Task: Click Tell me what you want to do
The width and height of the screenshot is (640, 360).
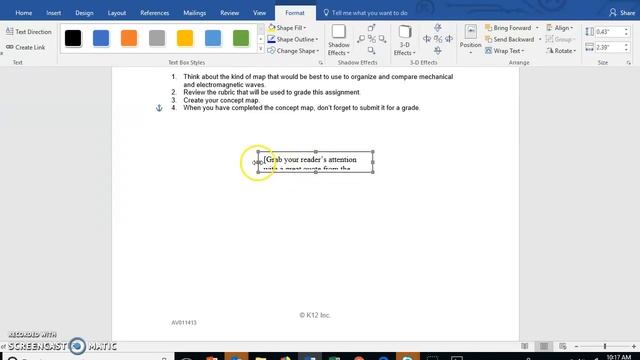Action: 365,13
